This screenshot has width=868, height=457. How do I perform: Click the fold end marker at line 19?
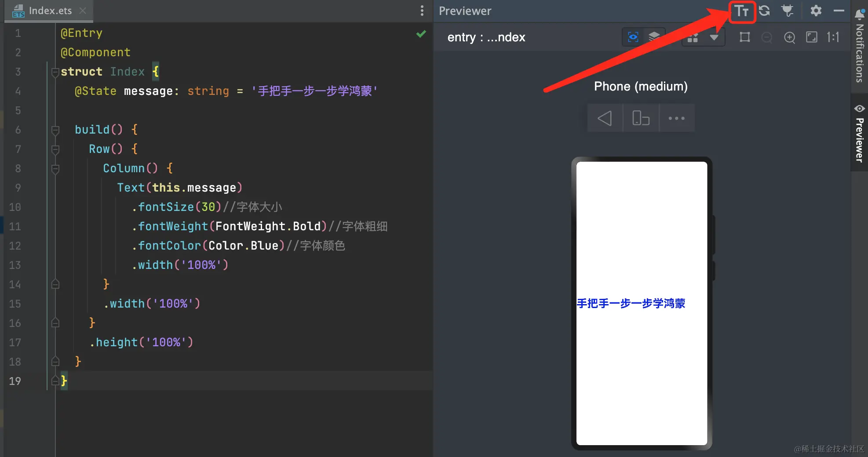pyautogui.click(x=55, y=381)
